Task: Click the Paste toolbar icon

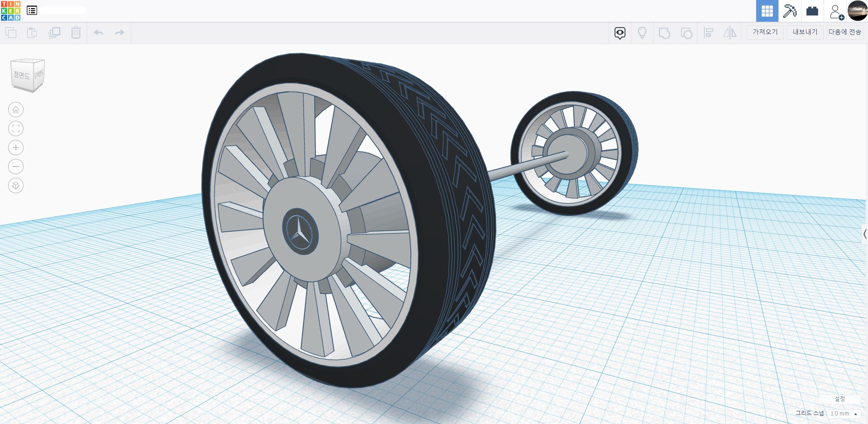Action: click(x=32, y=33)
